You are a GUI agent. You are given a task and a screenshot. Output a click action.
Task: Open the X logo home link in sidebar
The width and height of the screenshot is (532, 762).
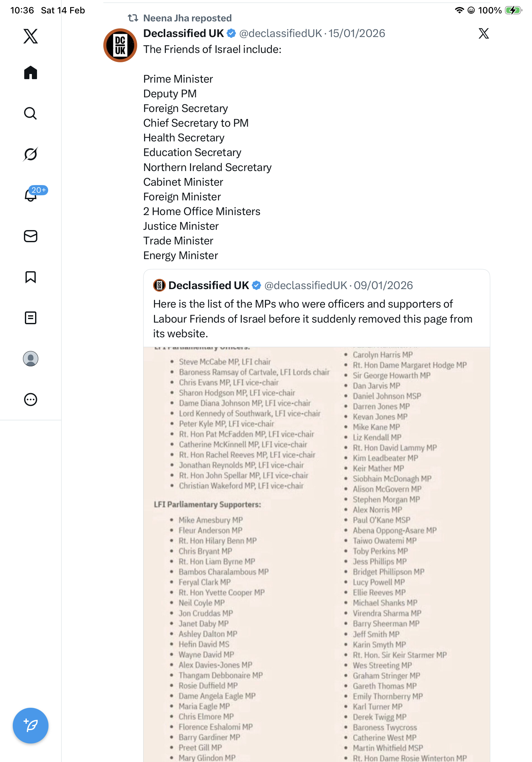point(31,36)
